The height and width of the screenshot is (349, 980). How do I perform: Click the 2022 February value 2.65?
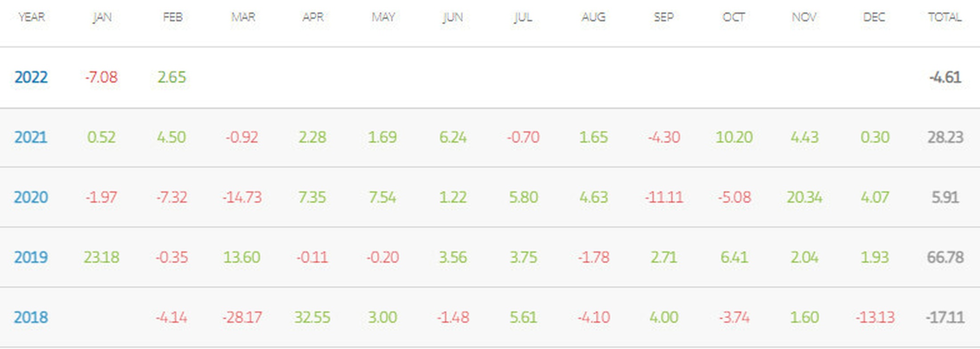[x=172, y=77]
